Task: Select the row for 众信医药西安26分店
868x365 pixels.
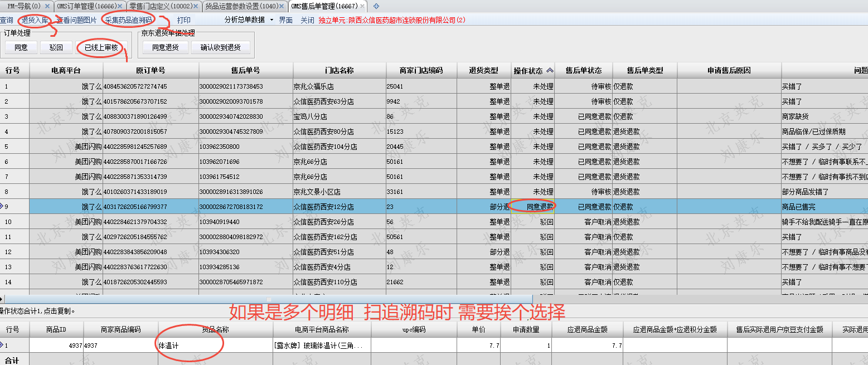Action: 434,222
